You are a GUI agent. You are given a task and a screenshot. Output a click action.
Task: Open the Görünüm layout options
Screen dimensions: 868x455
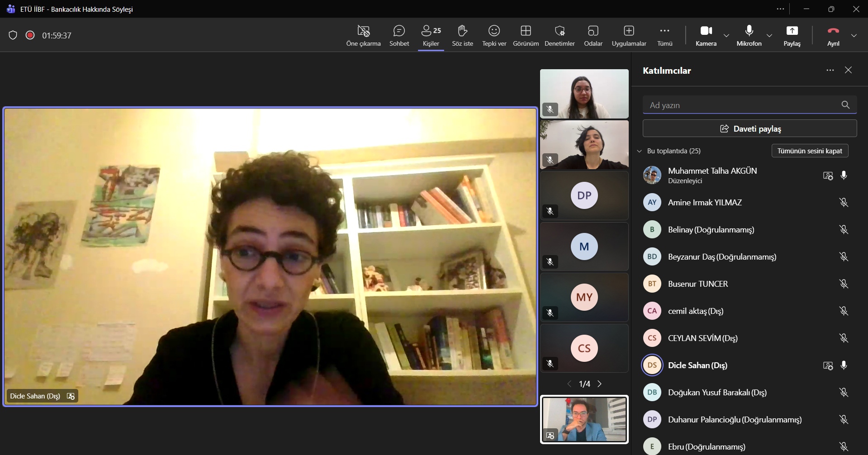pyautogui.click(x=526, y=35)
